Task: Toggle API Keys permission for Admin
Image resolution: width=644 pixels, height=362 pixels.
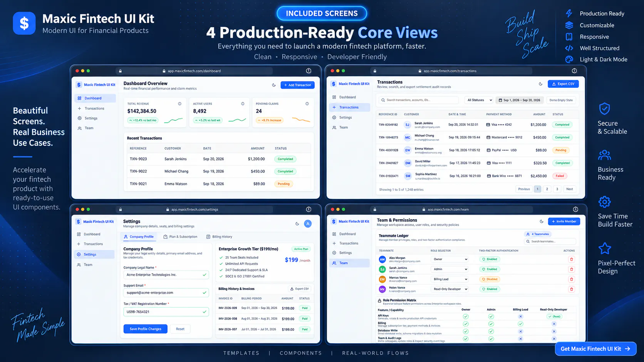Action: [x=491, y=317]
